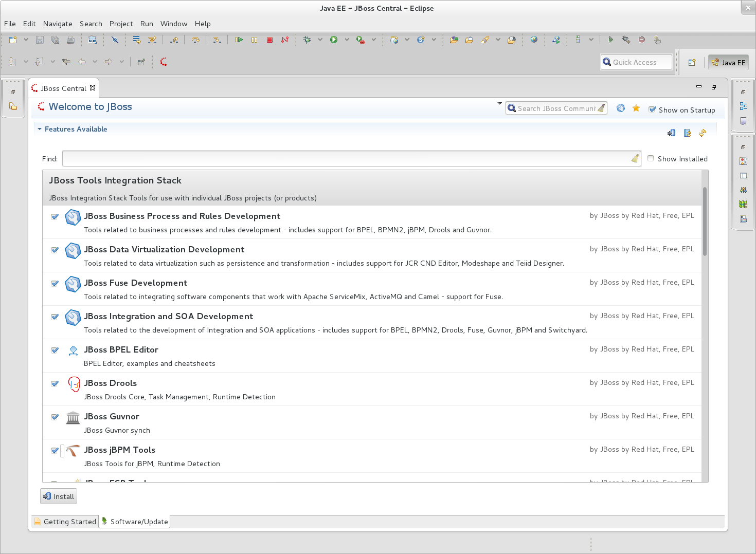Open the search dropdown arrow before Search JBoss Community
Screen dimensions: 756x554
click(499, 104)
